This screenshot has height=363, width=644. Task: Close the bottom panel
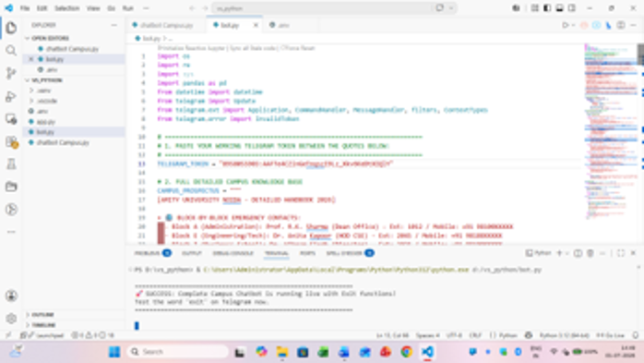(633, 253)
